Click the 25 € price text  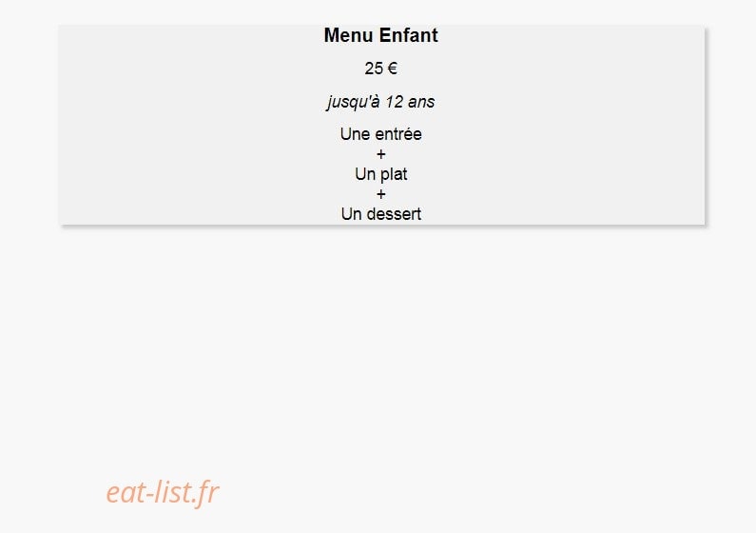click(381, 69)
